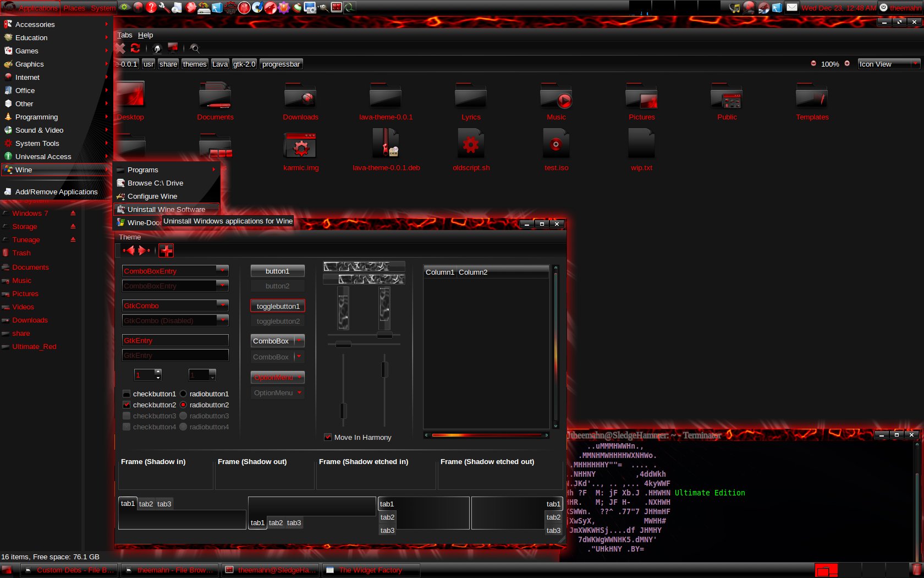Screen dimensions: 924x578
Task: Click the music note icon in system tray
Action: click(734, 8)
